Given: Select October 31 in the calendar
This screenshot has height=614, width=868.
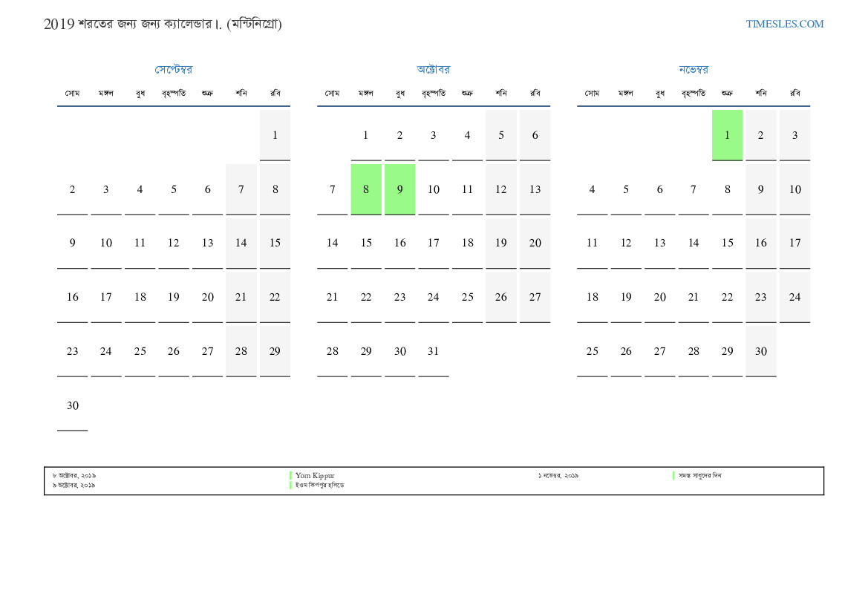Looking at the screenshot, I should tap(434, 351).
